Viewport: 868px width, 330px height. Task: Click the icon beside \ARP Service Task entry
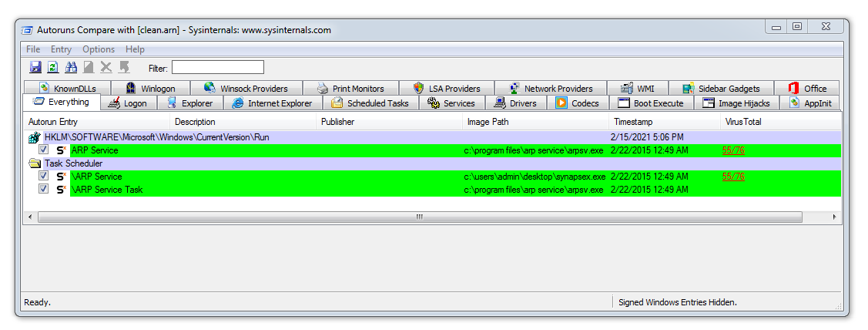pyautogui.click(x=61, y=190)
